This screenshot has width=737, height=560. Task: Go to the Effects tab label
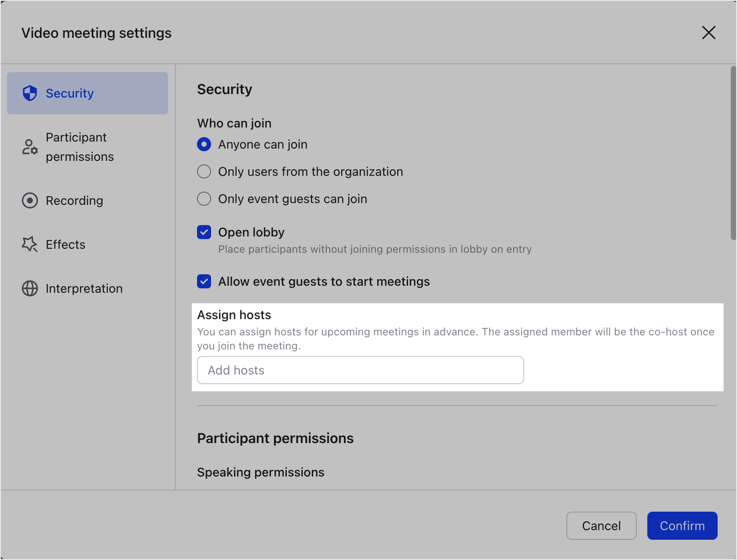point(66,244)
